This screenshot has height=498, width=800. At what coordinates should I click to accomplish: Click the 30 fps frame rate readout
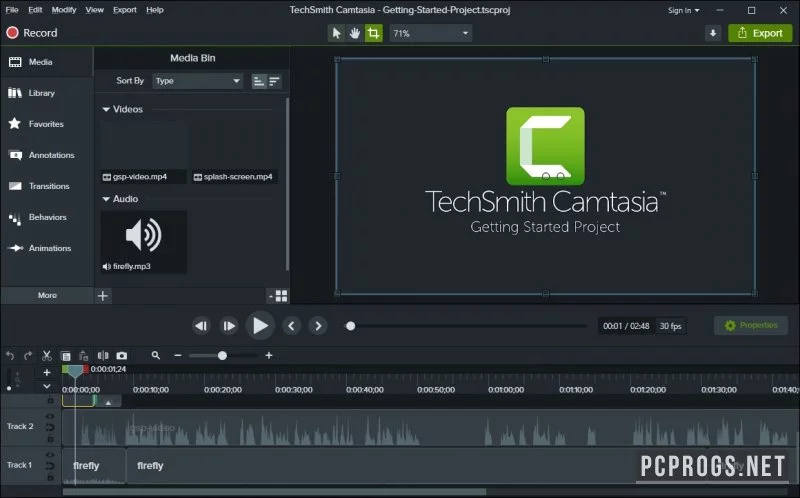670,326
